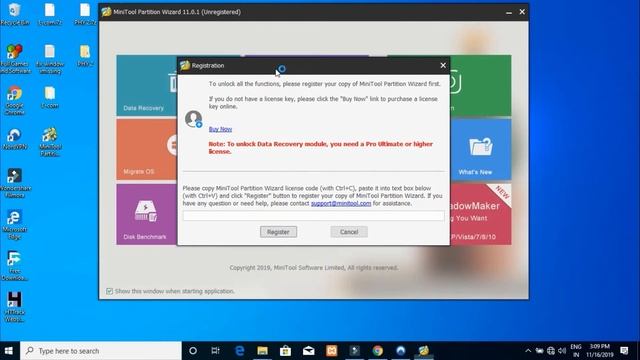640x360 pixels.
Task: Toggle 'Show this window when starting application' checkbox
Action: (x=109, y=291)
